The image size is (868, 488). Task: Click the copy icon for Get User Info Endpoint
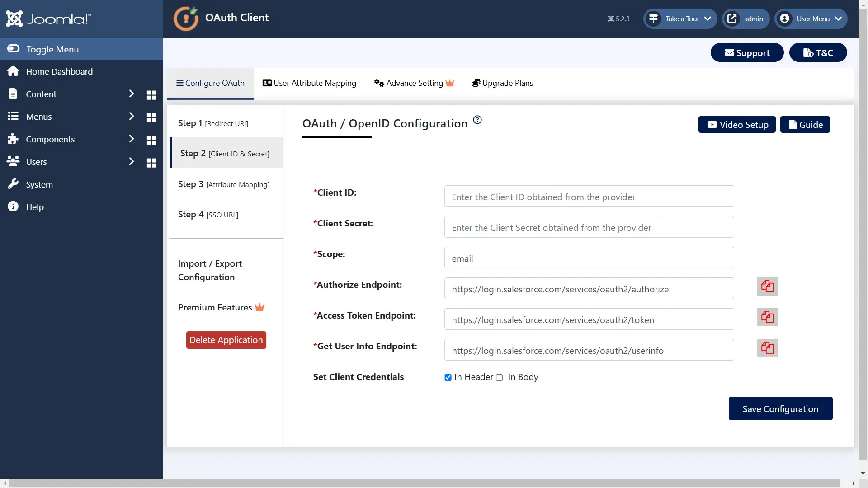767,347
